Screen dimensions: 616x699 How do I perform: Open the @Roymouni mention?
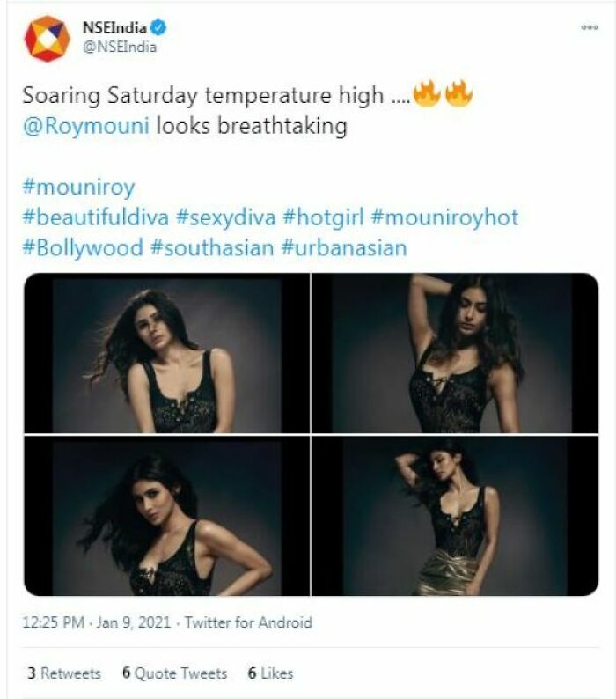pyautogui.click(x=86, y=126)
